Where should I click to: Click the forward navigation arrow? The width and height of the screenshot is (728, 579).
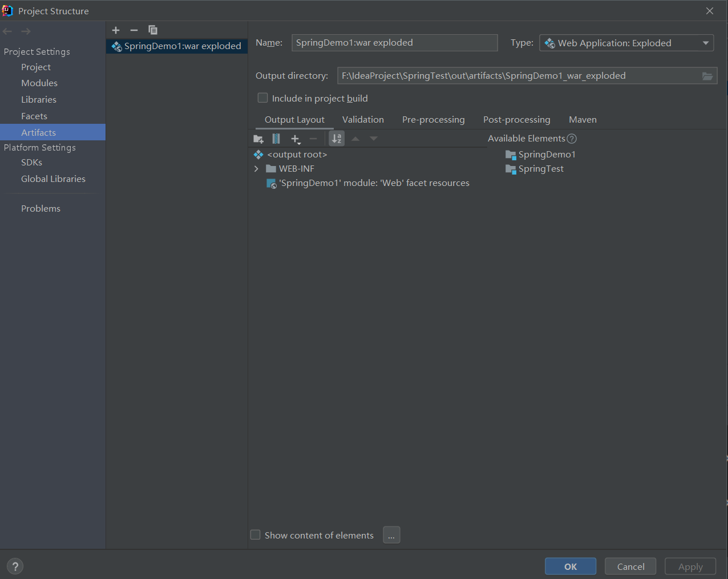26,31
